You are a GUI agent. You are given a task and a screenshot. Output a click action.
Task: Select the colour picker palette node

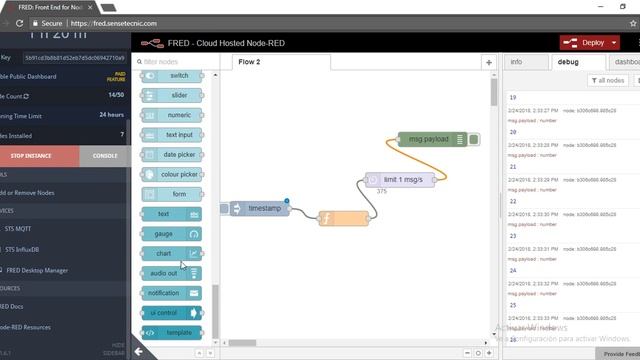171,175
